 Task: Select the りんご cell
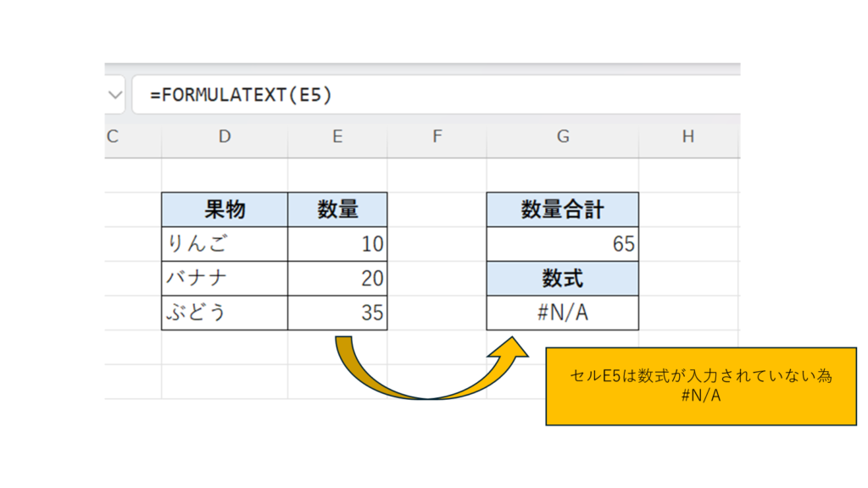pyautogui.click(x=224, y=244)
